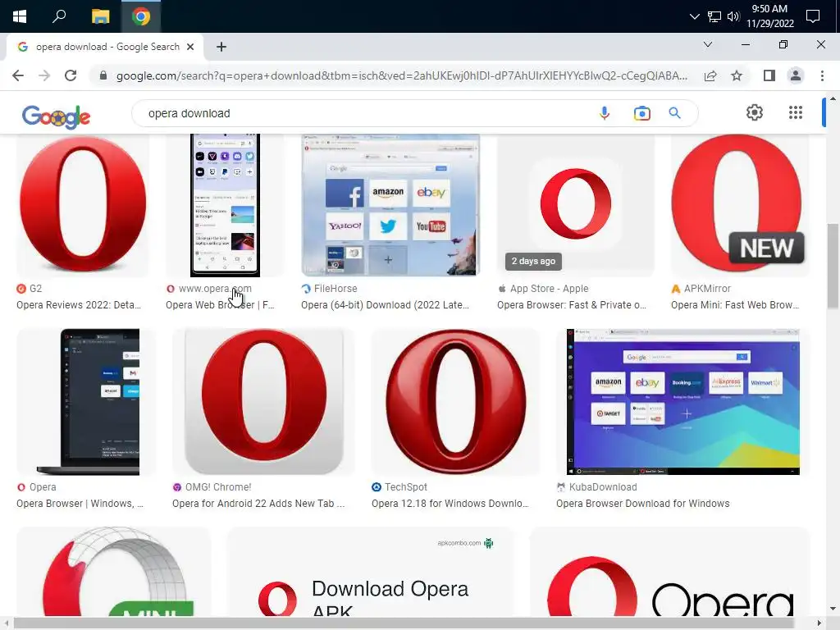
Task: Open the notification center icon
Action: (x=813, y=16)
